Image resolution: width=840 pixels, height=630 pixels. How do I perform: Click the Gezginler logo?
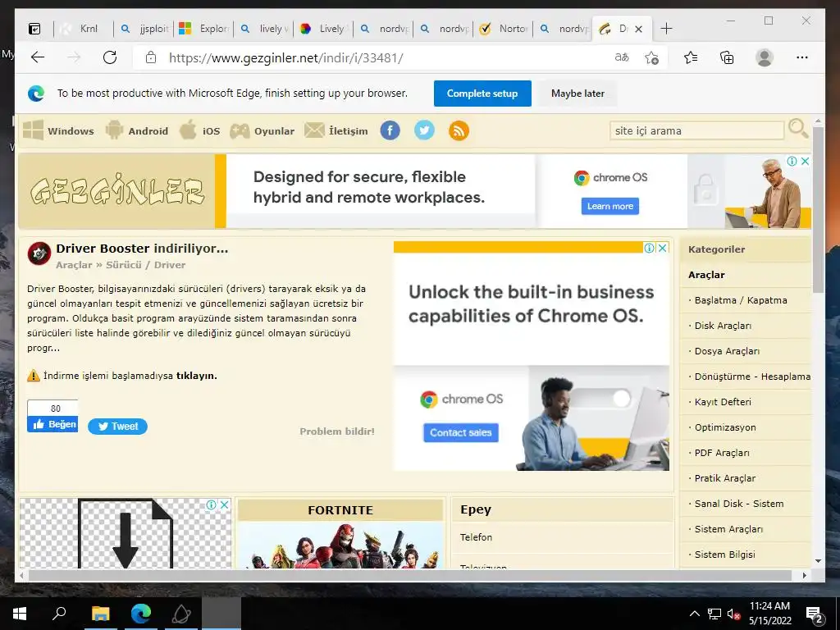coord(116,191)
